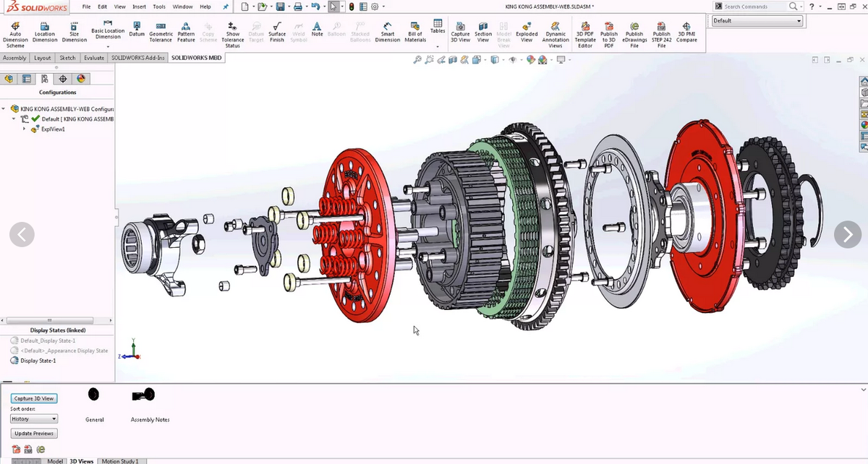Open the Tools menu
The height and width of the screenshot is (464, 868).
click(159, 7)
